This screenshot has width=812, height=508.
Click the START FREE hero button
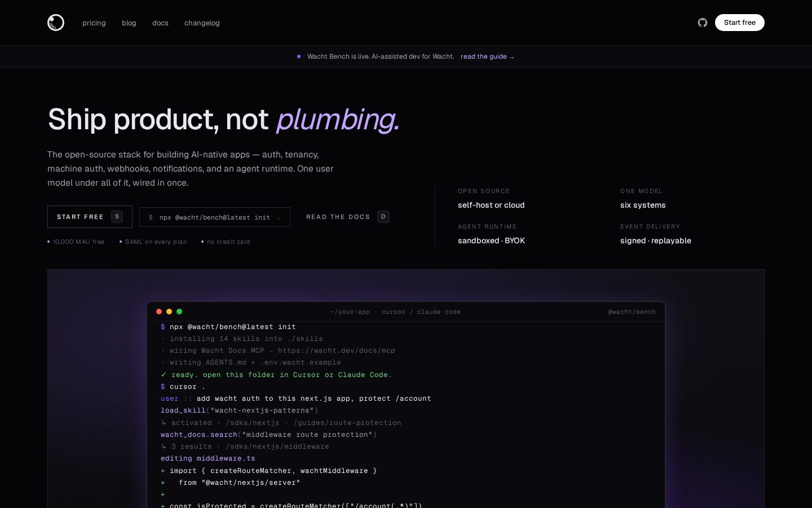tap(90, 217)
